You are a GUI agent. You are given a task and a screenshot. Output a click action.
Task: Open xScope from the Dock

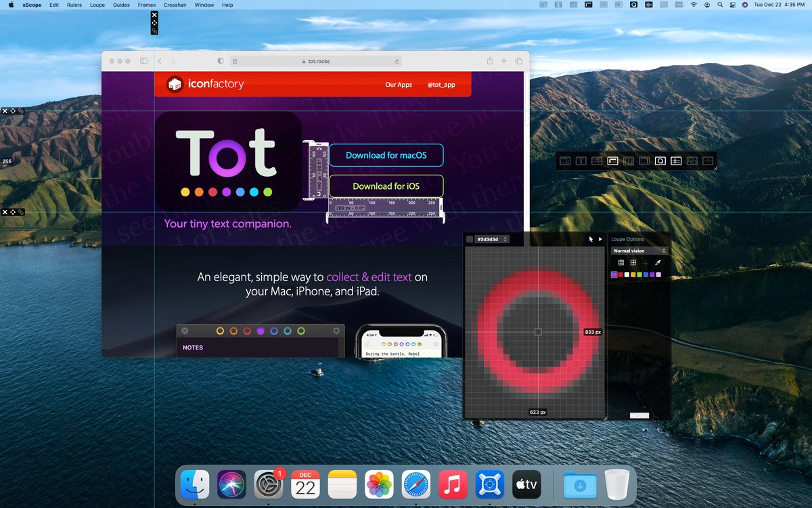point(489,485)
